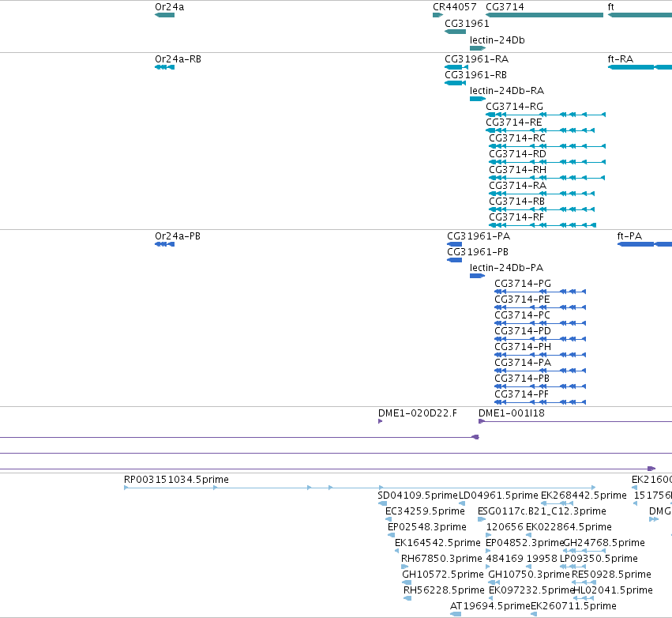Click the EP04852.3prime label
Viewport: 672px width, 618px height.
coord(525,543)
